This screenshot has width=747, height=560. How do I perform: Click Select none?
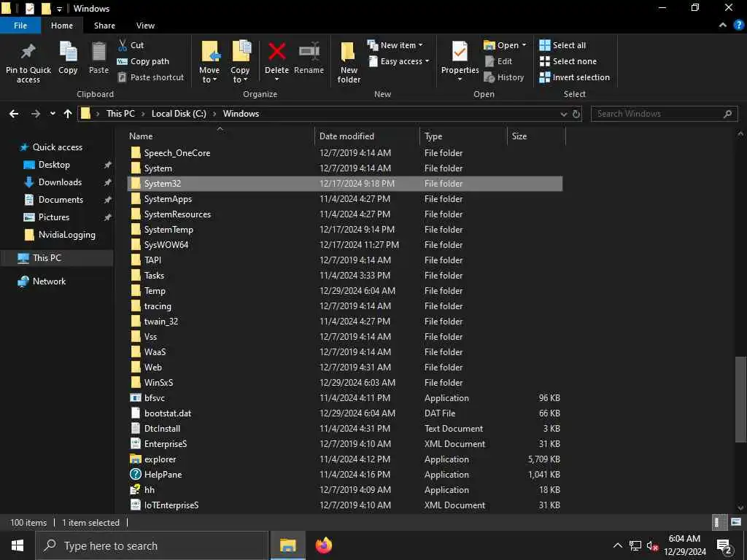568,61
